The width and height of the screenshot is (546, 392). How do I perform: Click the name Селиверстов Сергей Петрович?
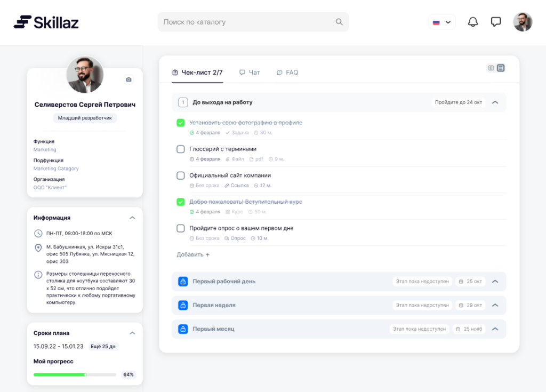point(85,105)
